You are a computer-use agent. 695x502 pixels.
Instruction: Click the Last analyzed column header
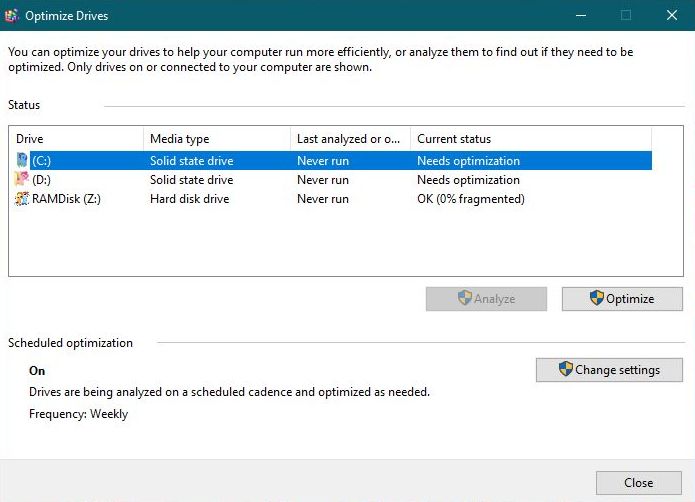[x=350, y=139]
